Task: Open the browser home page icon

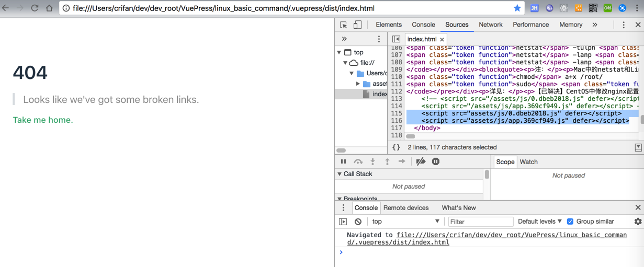Action: [x=50, y=8]
